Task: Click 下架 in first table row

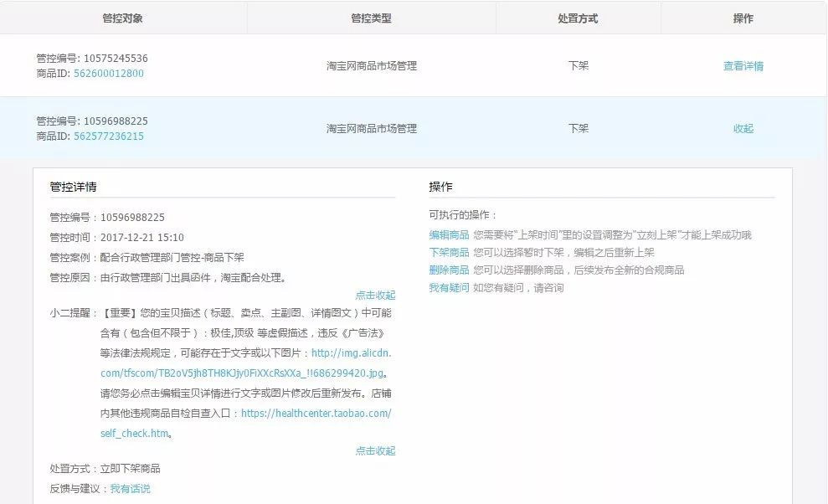Action: pyautogui.click(x=579, y=65)
